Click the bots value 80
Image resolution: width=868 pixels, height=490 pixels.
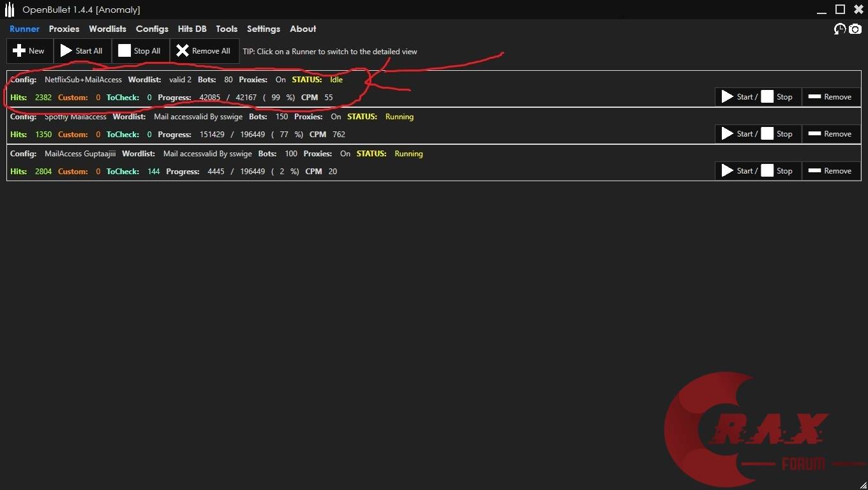(228, 80)
